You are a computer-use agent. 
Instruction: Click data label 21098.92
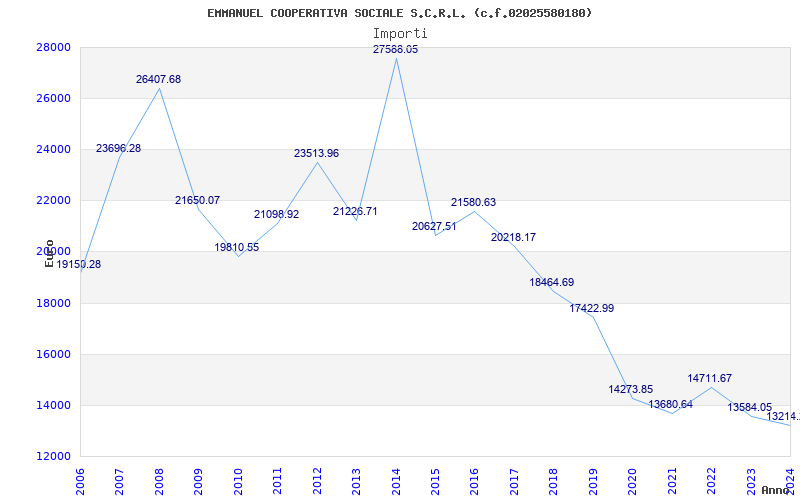click(x=277, y=214)
